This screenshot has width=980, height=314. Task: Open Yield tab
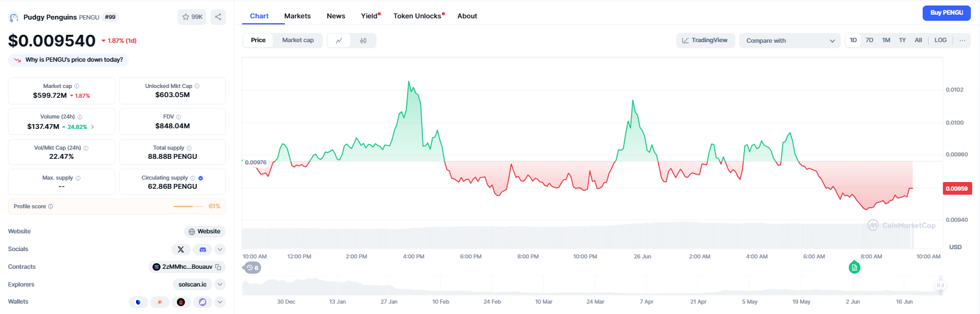pos(370,16)
